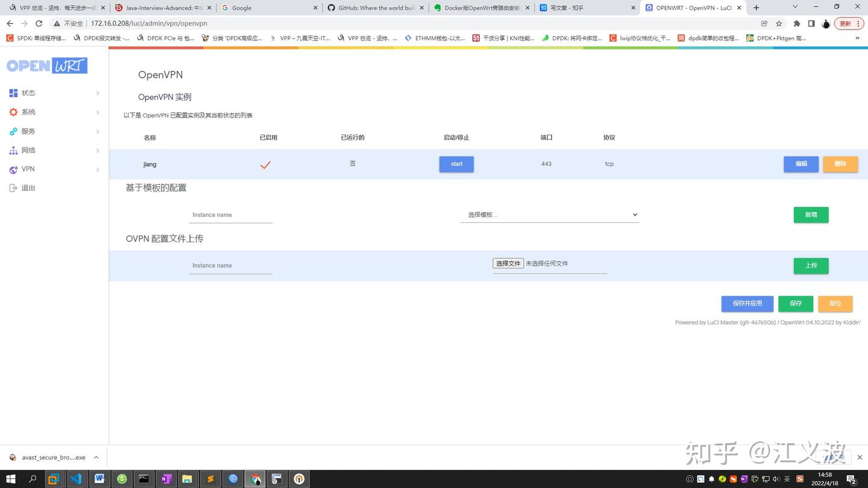Open Visual Studio Code from the taskbar
This screenshot has width=868, height=488.
[75, 479]
